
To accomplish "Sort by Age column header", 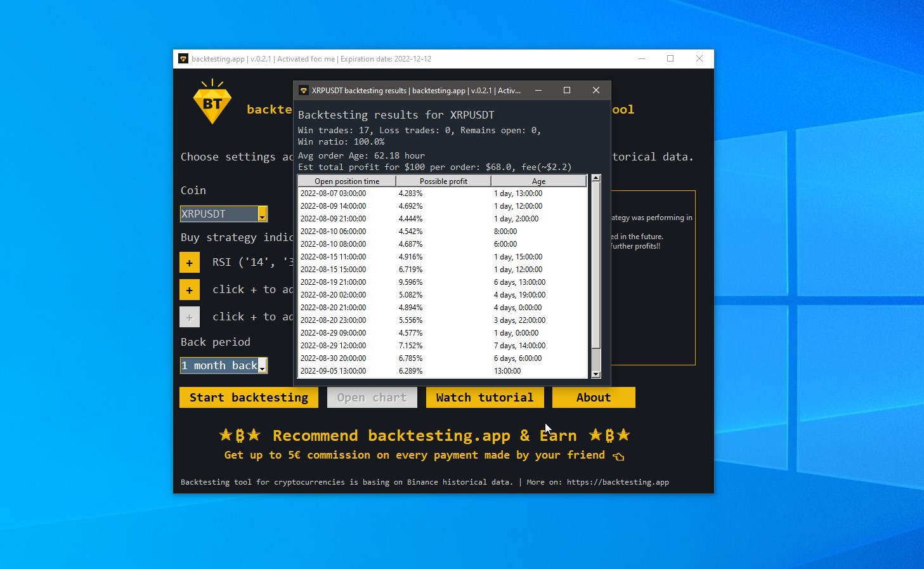I will pos(538,181).
